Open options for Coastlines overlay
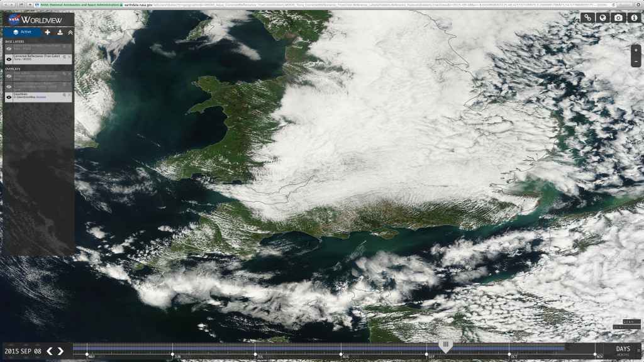 tap(64, 95)
